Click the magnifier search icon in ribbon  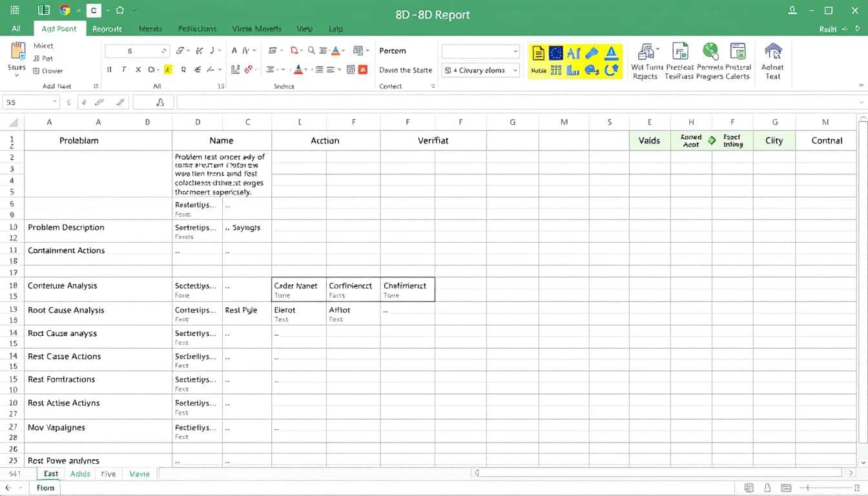(311, 50)
